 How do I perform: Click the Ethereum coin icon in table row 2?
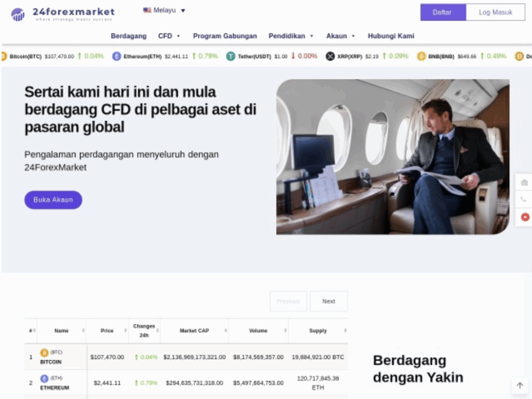44,379
